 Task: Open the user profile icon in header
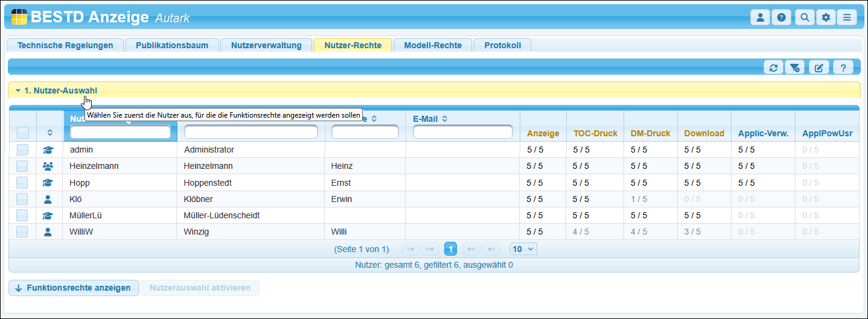[760, 17]
